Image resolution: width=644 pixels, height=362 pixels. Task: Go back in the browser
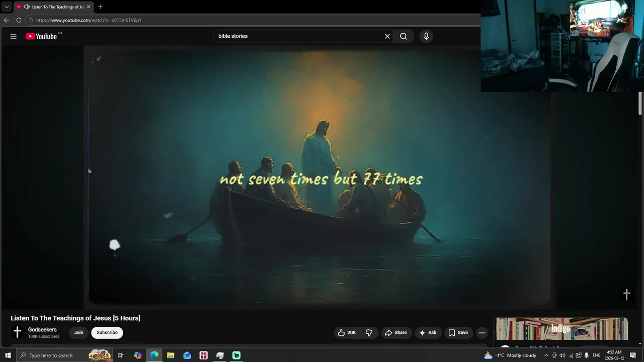7,20
